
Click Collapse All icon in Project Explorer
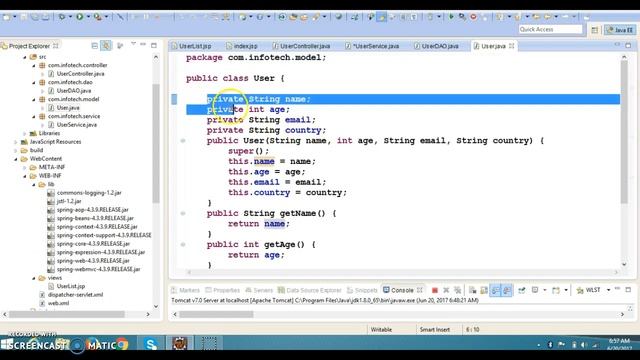(x=95, y=46)
